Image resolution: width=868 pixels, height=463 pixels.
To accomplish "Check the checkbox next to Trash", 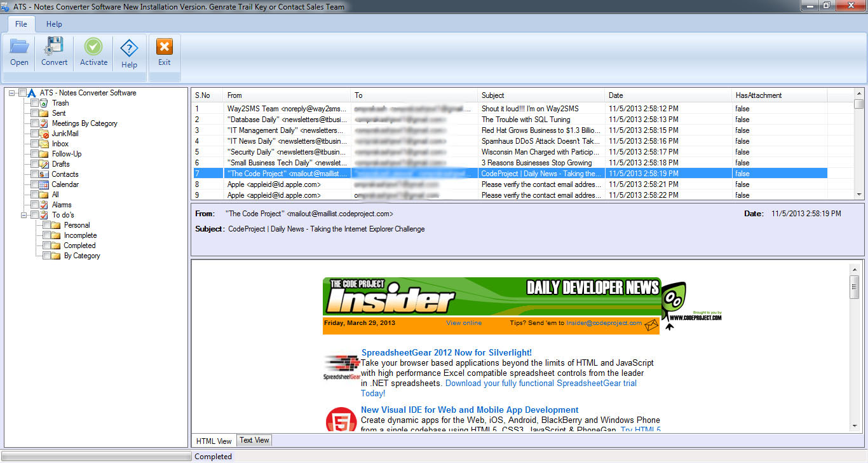I will point(34,103).
